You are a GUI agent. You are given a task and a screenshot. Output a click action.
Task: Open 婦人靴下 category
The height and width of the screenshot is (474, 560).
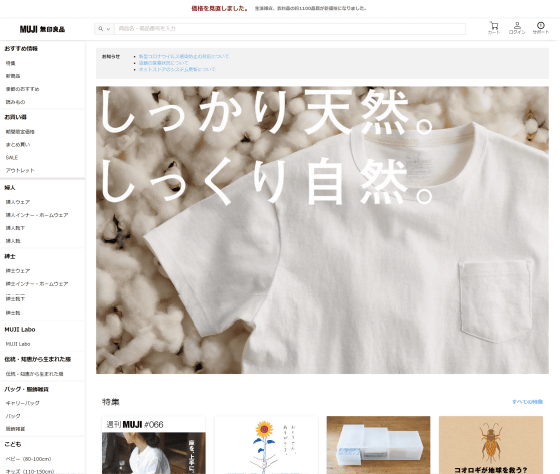(x=15, y=228)
